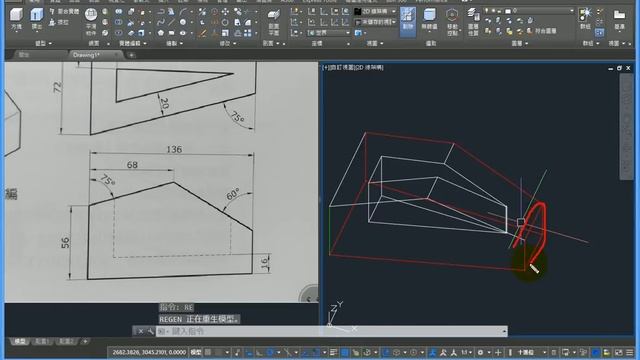The width and height of the screenshot is (640, 360).
Task: Select the Model (模型) layout tab
Action: point(20,341)
